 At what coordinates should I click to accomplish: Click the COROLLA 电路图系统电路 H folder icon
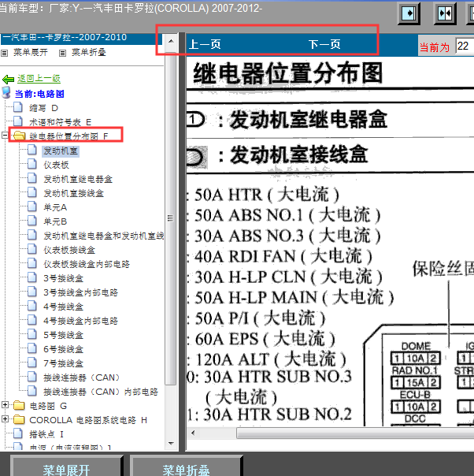pyautogui.click(x=19, y=419)
